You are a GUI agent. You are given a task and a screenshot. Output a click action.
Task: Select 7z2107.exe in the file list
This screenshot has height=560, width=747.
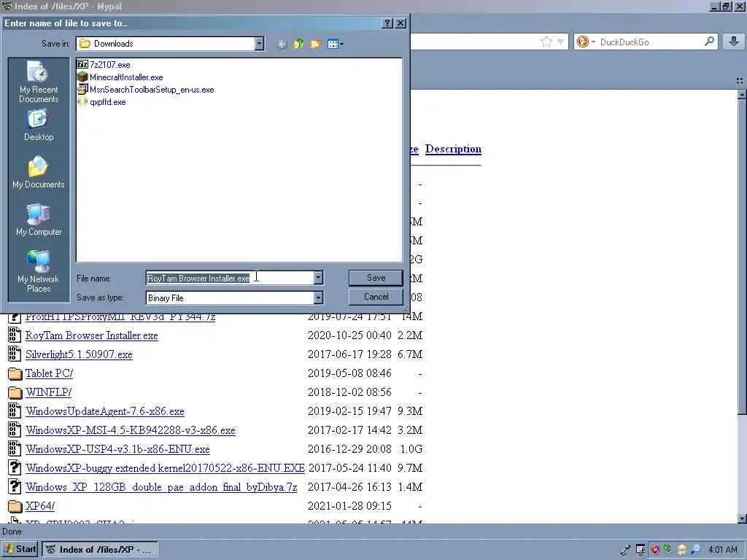coord(104,64)
